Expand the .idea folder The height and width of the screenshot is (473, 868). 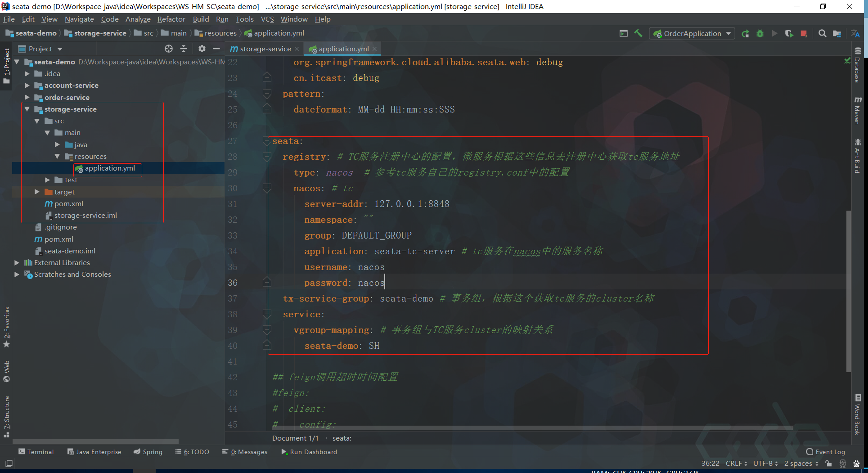pos(27,73)
